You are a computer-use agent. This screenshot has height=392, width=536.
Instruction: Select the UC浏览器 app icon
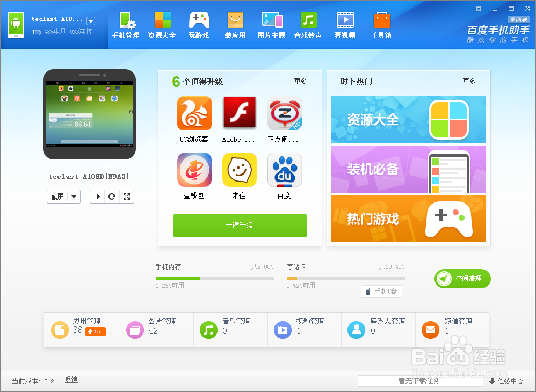pos(194,113)
